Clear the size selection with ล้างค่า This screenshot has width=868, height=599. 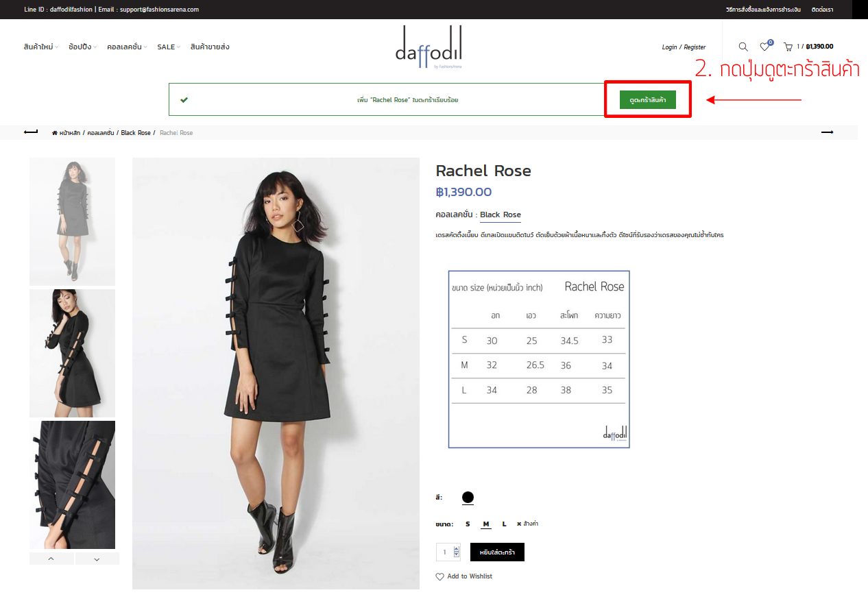pos(527,524)
